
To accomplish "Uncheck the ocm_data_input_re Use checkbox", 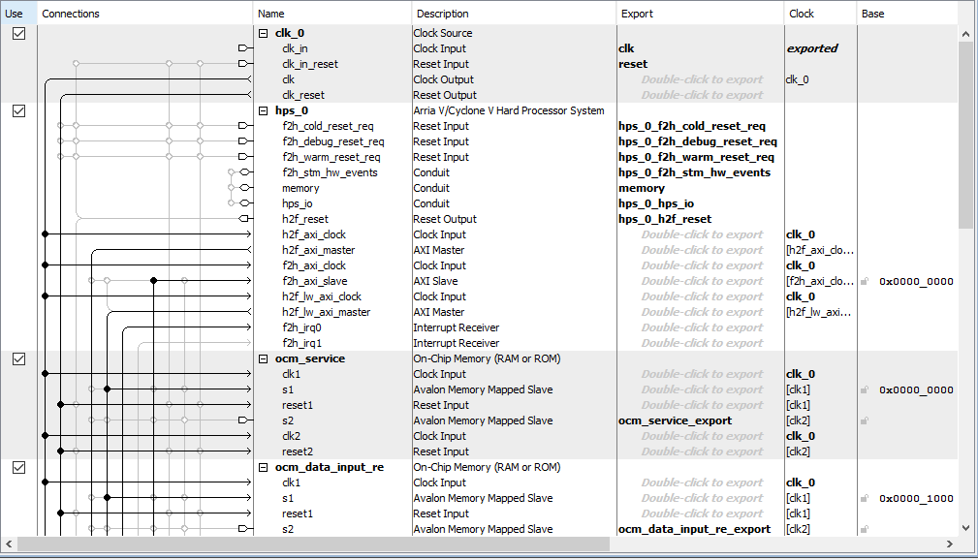I will pyautogui.click(x=19, y=468).
